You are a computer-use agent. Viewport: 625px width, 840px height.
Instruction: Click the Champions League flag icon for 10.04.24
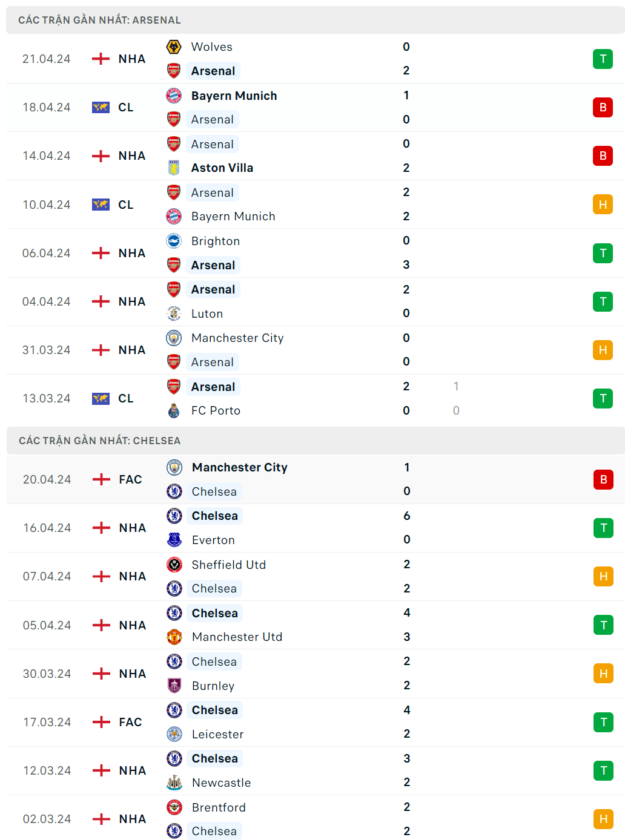101,205
